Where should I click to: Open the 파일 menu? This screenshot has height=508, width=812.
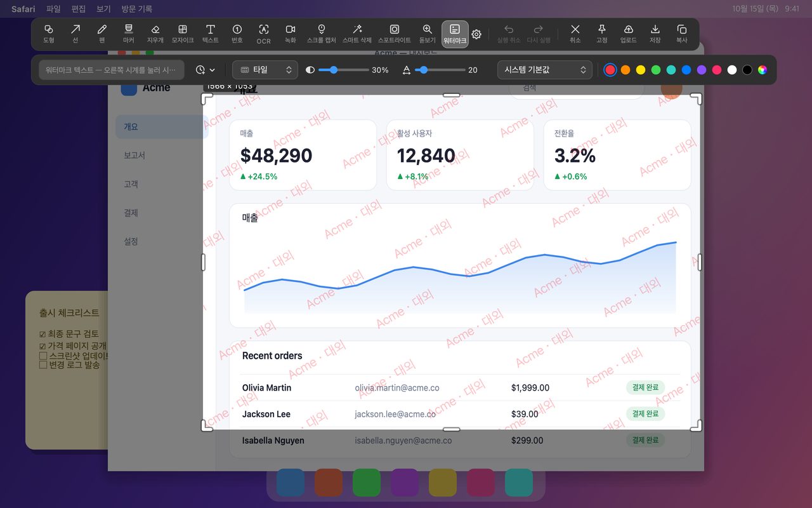tap(53, 9)
